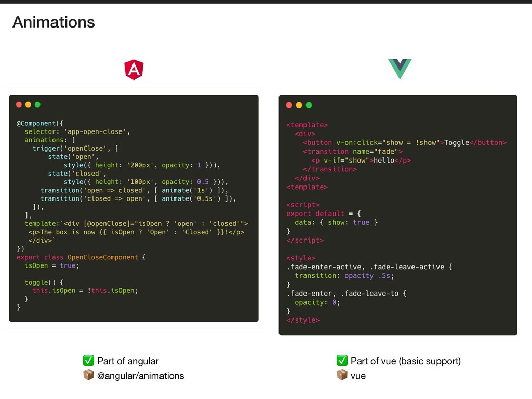Click the closing </style> tag
The height and width of the screenshot is (399, 532).
pyautogui.click(x=303, y=320)
